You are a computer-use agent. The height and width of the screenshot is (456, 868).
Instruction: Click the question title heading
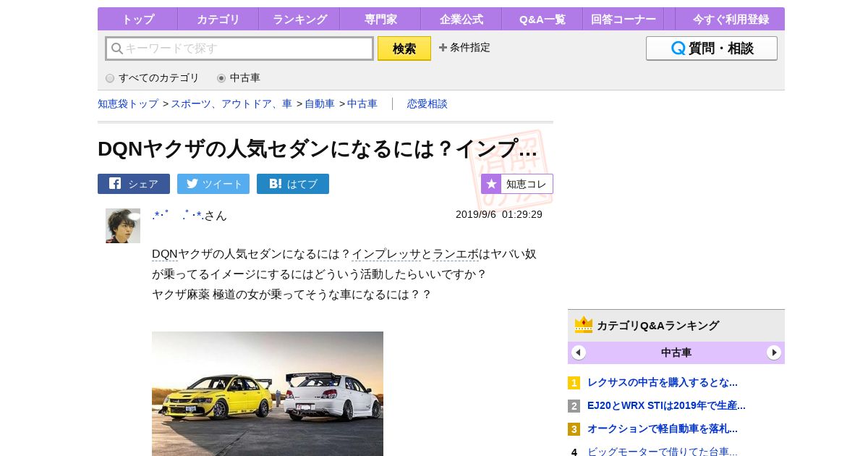[x=318, y=149]
